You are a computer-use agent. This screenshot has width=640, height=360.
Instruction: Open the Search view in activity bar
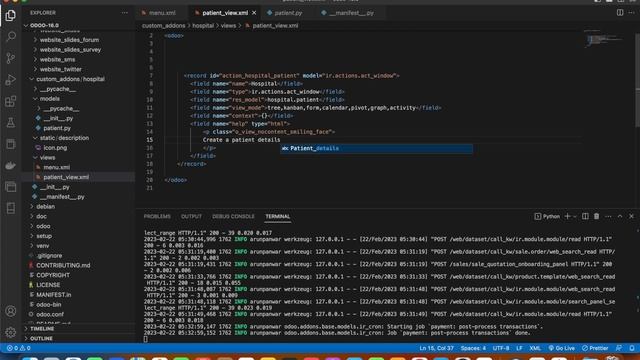[11, 37]
